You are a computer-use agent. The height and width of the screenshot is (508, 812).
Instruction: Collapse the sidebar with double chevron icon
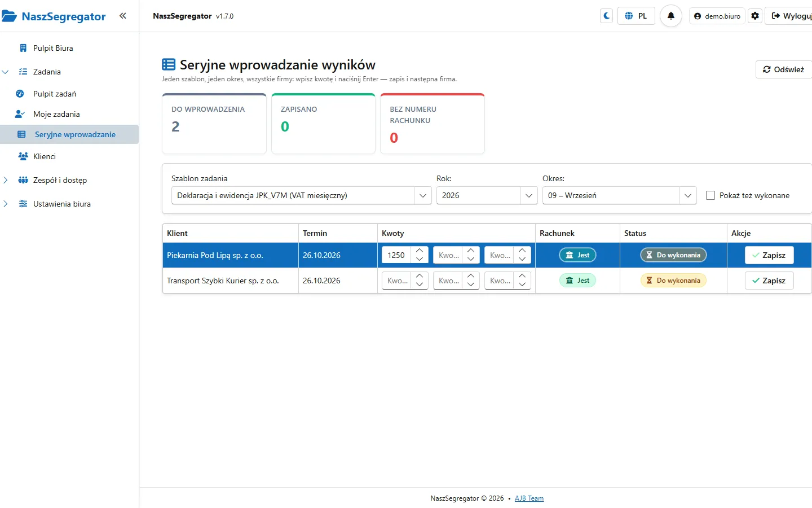click(123, 16)
